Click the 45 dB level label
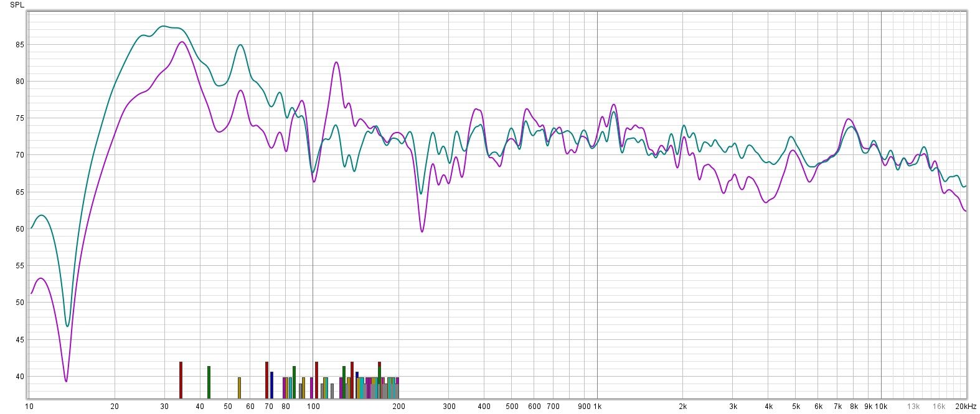 20,340
